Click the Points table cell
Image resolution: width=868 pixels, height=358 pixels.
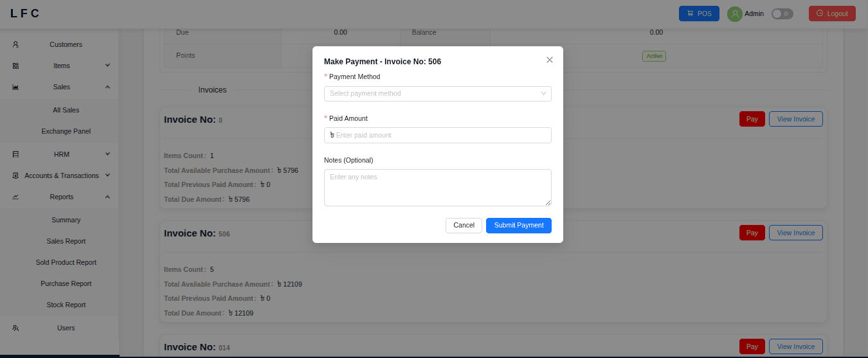point(223,55)
